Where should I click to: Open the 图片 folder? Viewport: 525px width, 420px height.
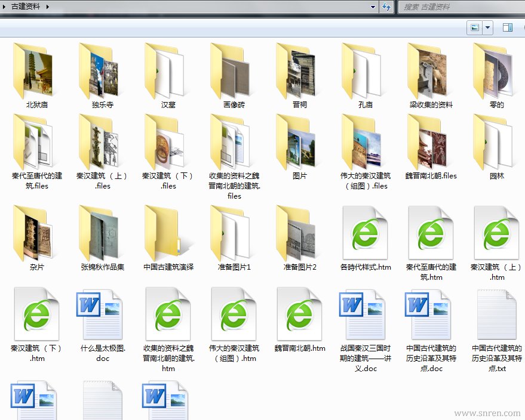tap(295, 141)
